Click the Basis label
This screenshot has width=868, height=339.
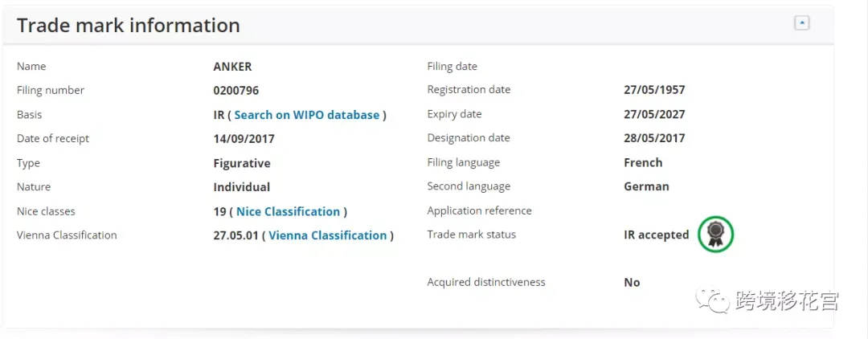pos(30,115)
